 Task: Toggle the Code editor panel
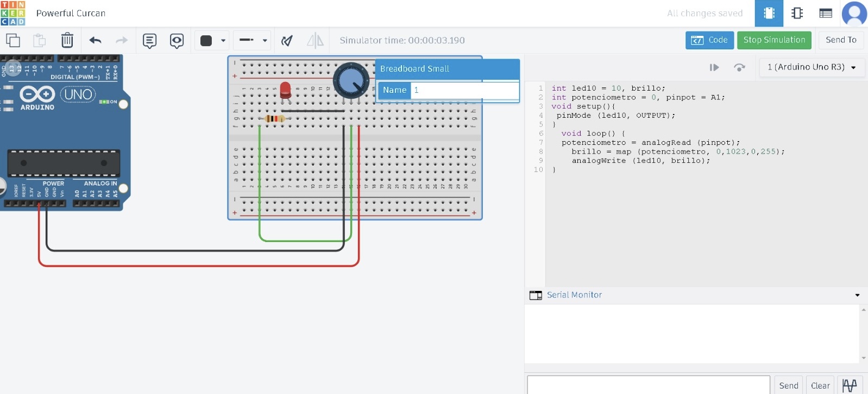pos(709,40)
